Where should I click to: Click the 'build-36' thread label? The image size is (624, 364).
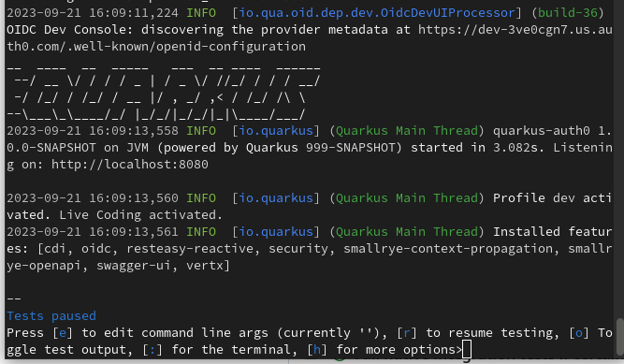click(568, 13)
